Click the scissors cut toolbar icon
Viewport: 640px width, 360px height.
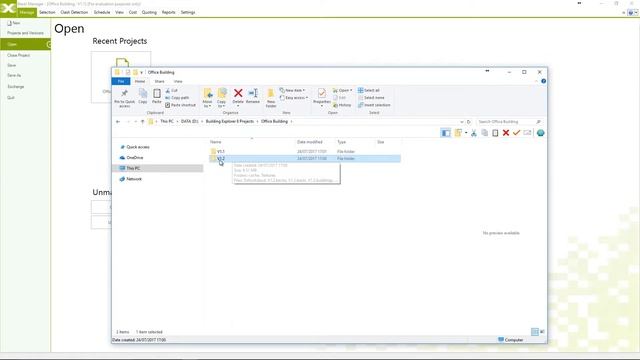473,133
